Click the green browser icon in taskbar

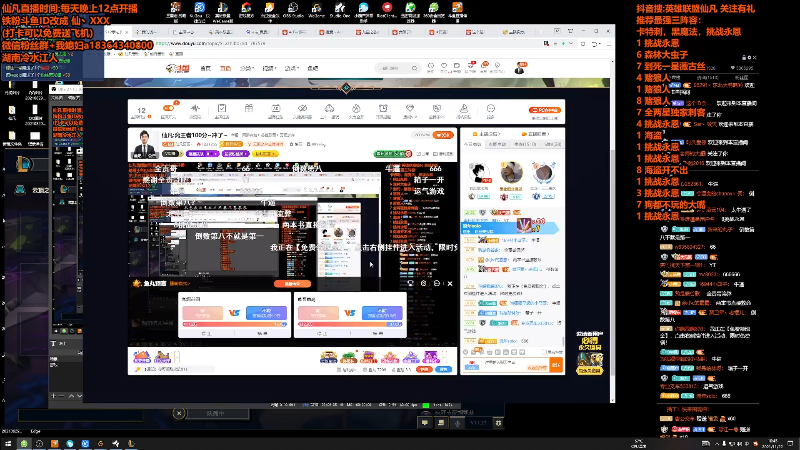23,444
